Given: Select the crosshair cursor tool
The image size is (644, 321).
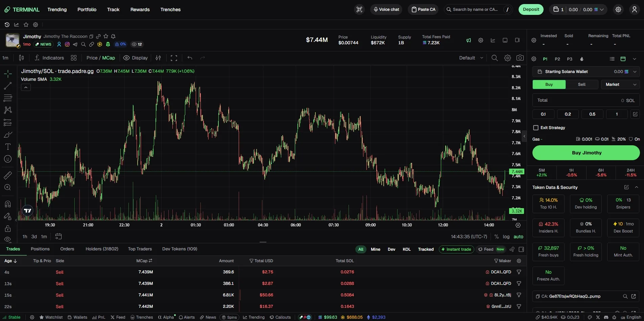Looking at the screenshot, I should (8, 74).
